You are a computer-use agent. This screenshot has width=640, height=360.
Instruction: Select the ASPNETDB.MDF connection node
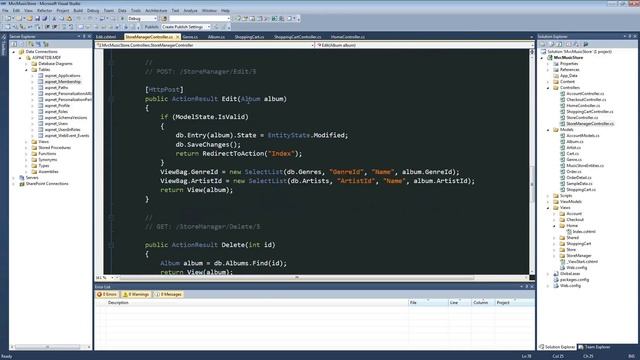47,58
